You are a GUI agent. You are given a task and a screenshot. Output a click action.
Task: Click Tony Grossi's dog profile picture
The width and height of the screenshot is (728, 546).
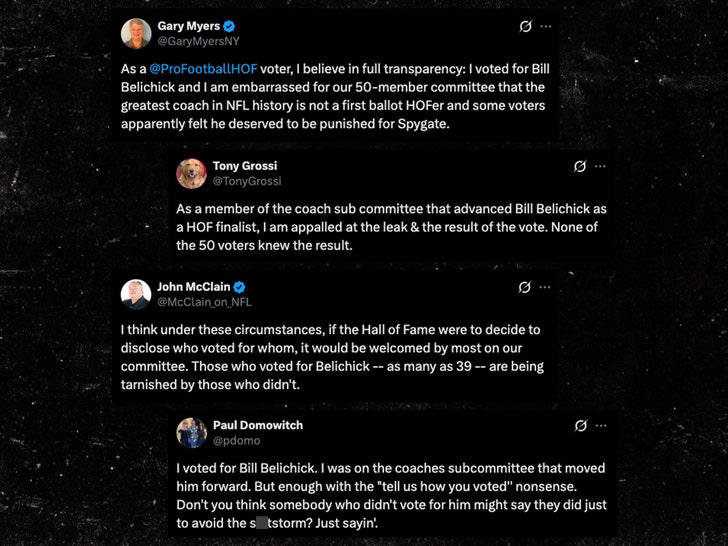coord(192,173)
